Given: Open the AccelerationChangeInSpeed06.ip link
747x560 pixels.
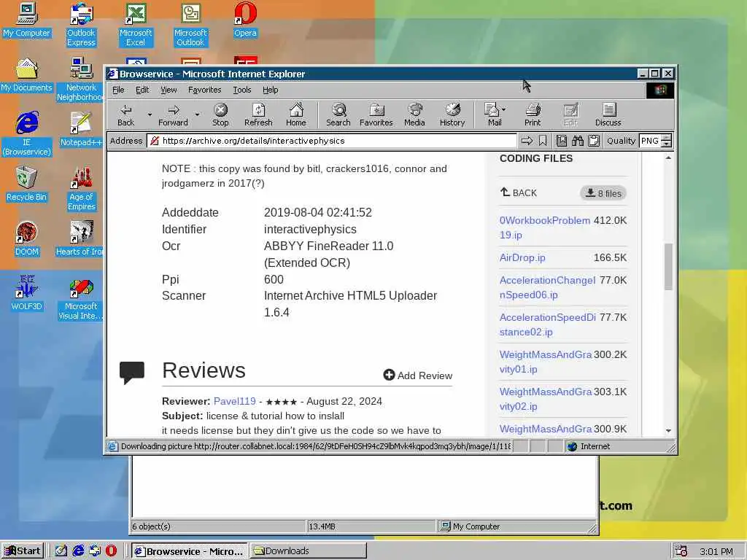Looking at the screenshot, I should coord(547,287).
